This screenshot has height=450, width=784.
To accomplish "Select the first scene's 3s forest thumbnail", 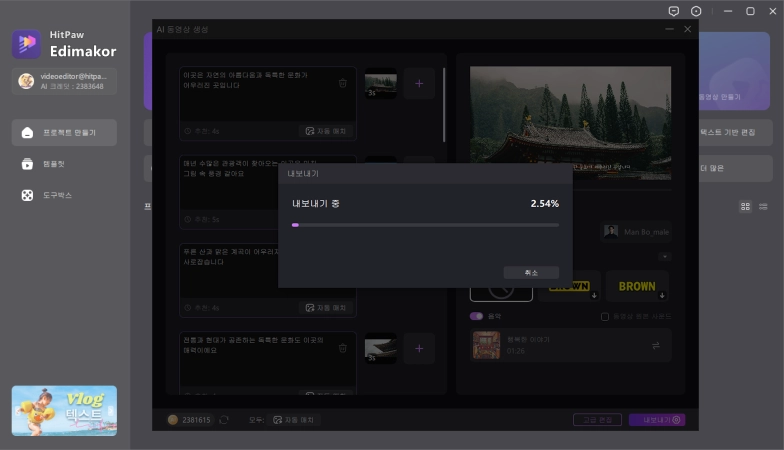I will coord(380,84).
